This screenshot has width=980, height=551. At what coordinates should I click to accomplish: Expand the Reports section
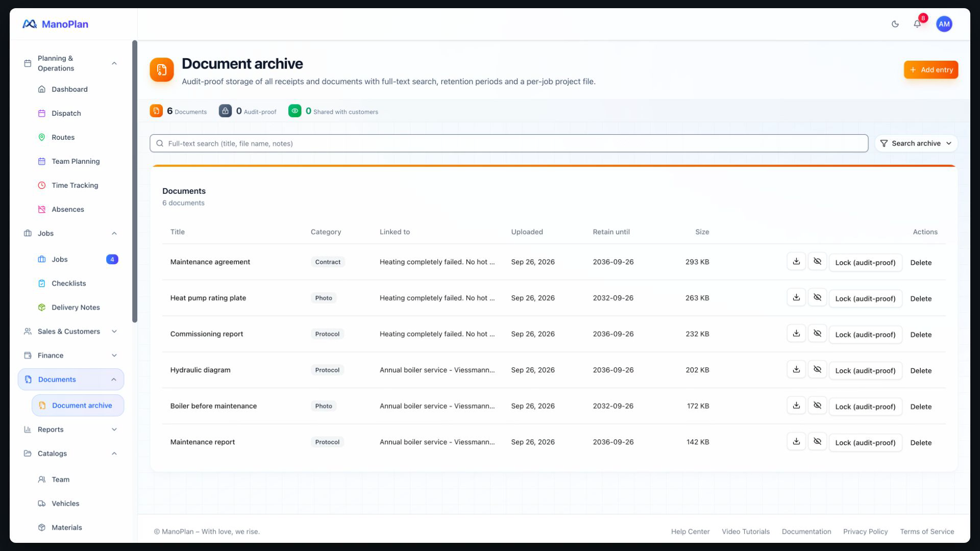coord(70,429)
